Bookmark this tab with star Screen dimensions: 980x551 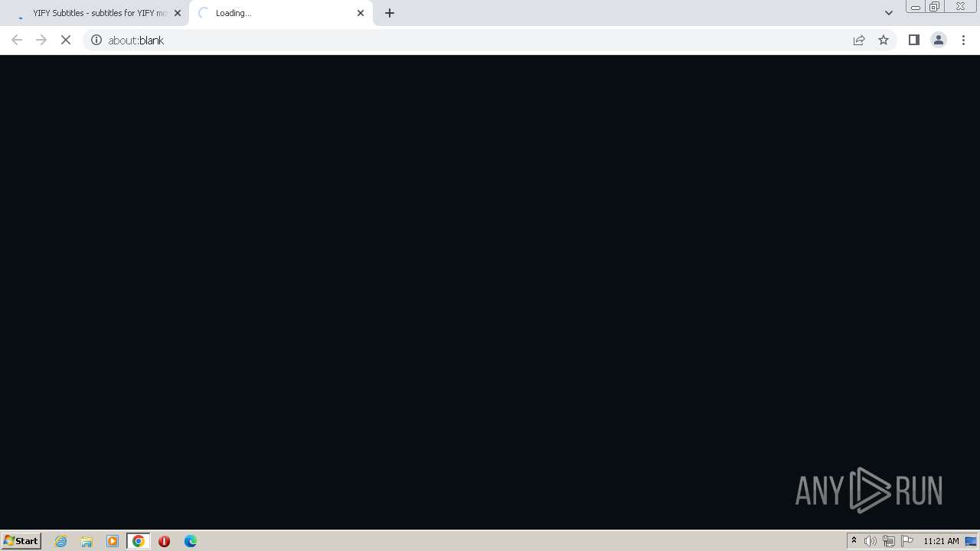pyautogui.click(x=884, y=40)
